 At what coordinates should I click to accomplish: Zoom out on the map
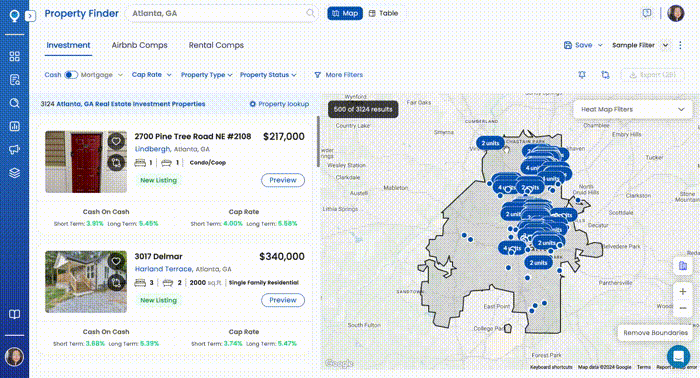pyautogui.click(x=683, y=308)
